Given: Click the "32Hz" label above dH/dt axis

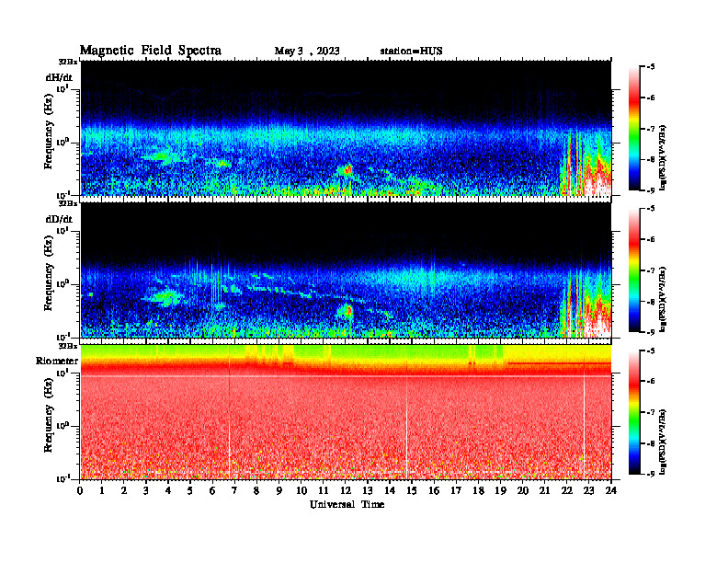Looking at the screenshot, I should [68, 62].
